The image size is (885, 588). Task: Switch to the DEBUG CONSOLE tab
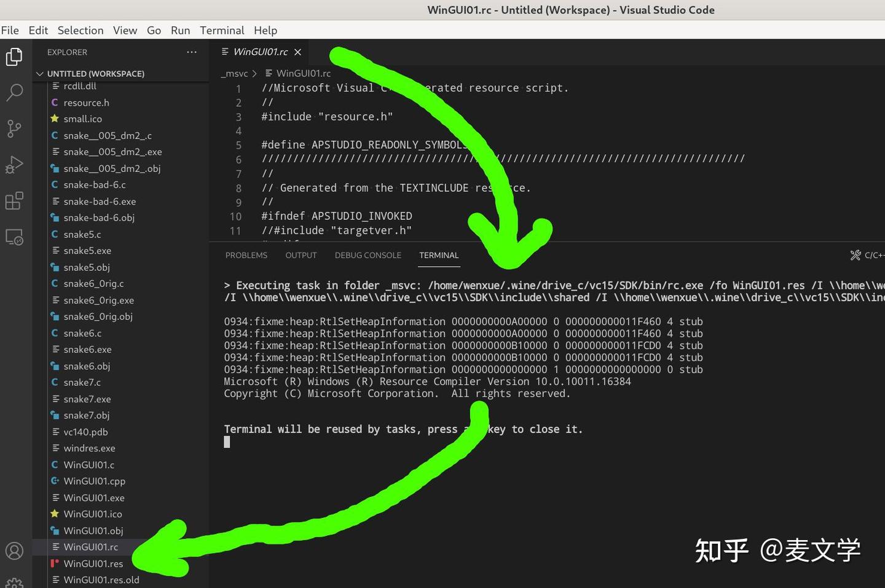(x=368, y=256)
